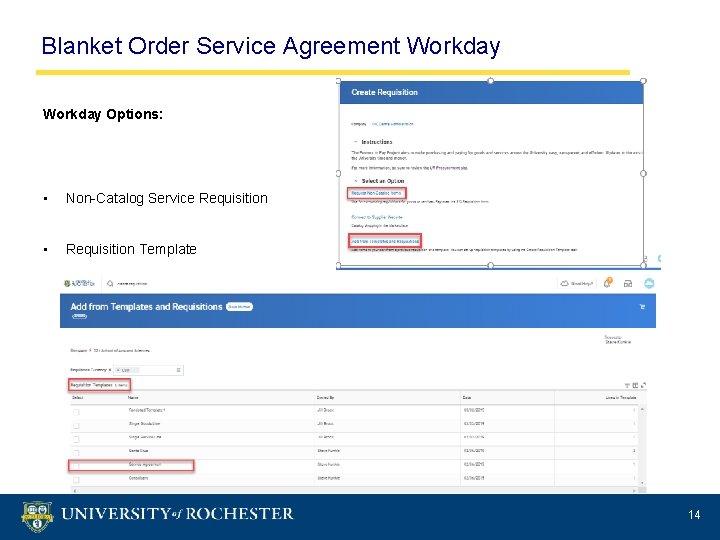This screenshot has width=720, height=540.
Task: Click the table scrollbar up arrow
Action: [642, 409]
